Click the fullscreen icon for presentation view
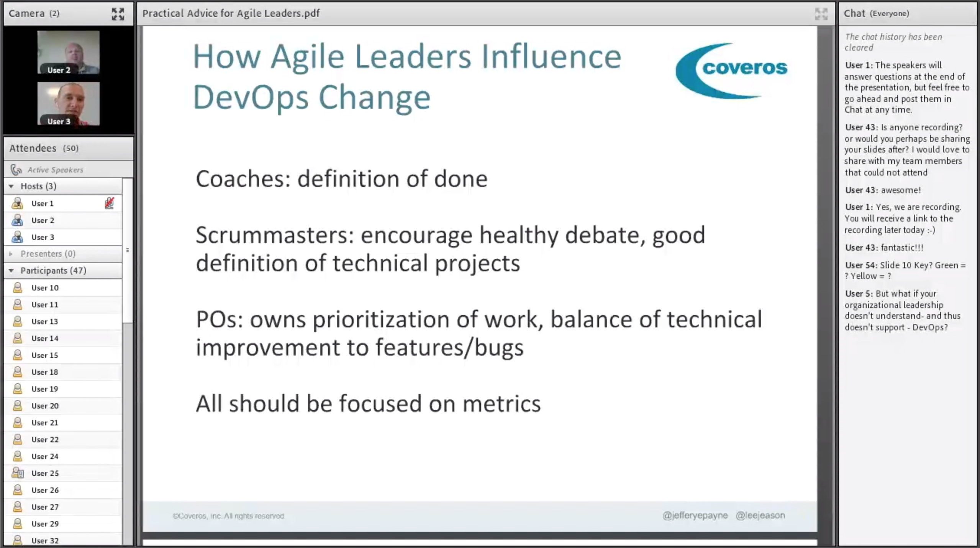Screen dimensions: 980x548 821,13
